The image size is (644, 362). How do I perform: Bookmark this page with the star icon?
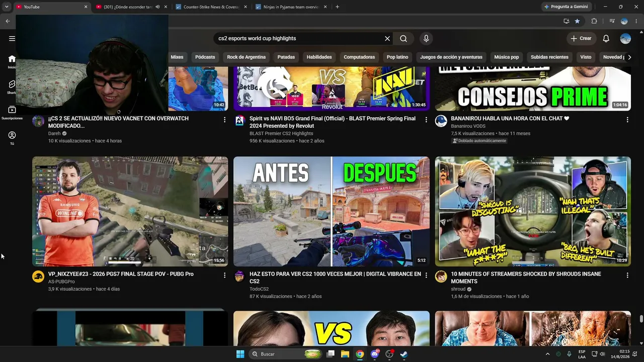(x=577, y=21)
